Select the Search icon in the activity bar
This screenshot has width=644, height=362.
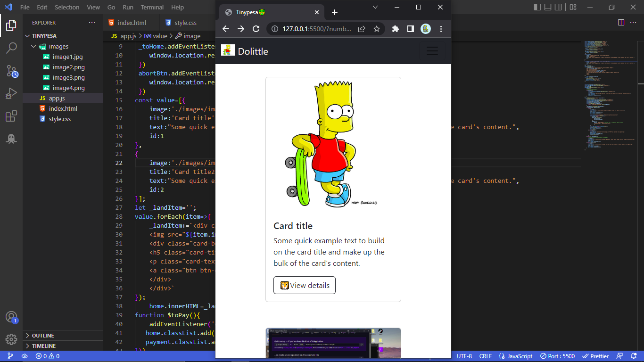click(x=11, y=49)
